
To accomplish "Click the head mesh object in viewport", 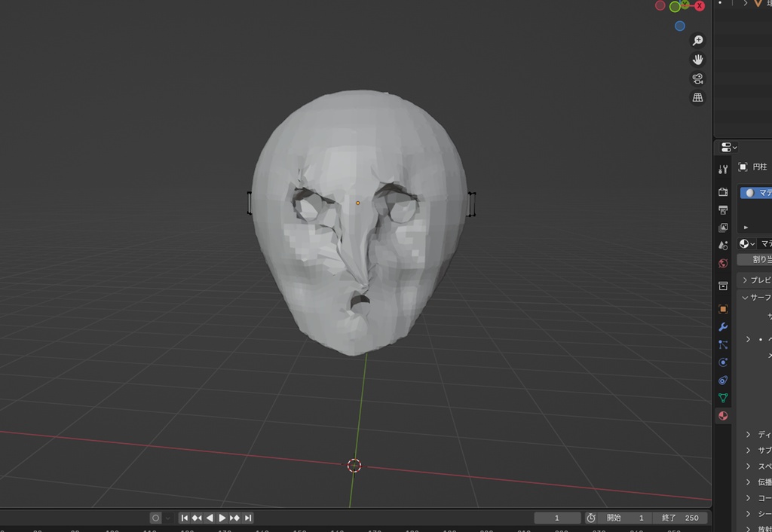I will pos(360,222).
